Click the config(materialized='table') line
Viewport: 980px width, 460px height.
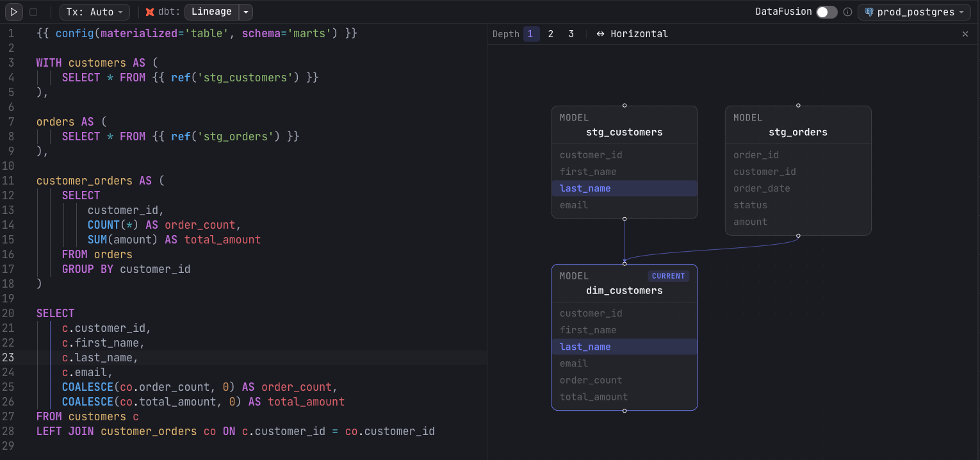[x=197, y=33]
